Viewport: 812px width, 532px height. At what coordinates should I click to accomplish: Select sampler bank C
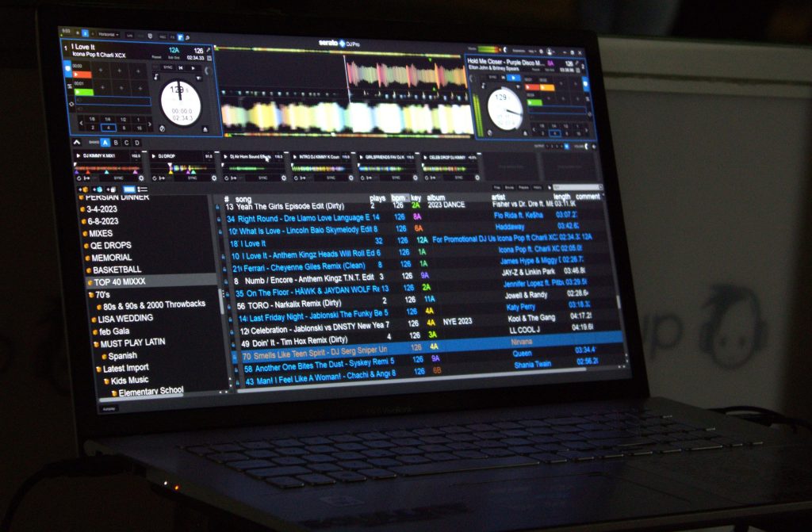tap(126, 143)
